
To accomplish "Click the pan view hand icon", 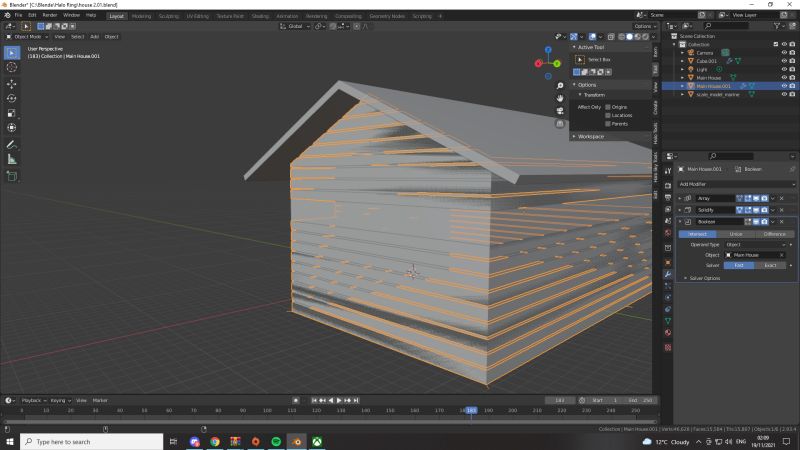I will pyautogui.click(x=560, y=98).
